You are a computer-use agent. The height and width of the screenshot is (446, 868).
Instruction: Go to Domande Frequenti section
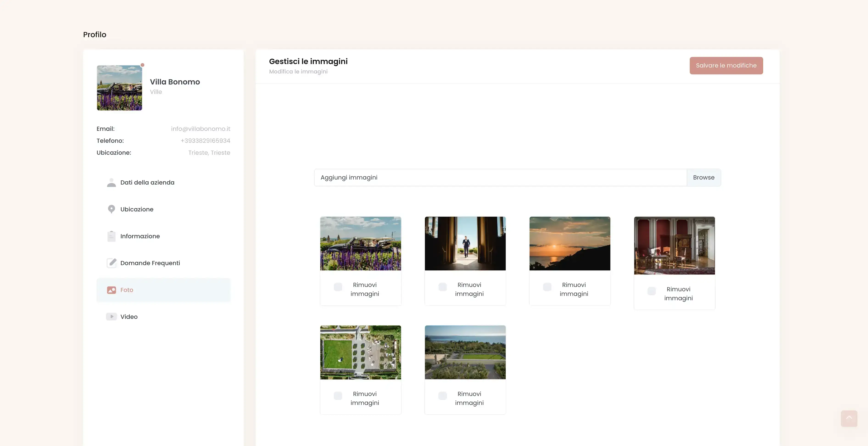click(x=150, y=263)
